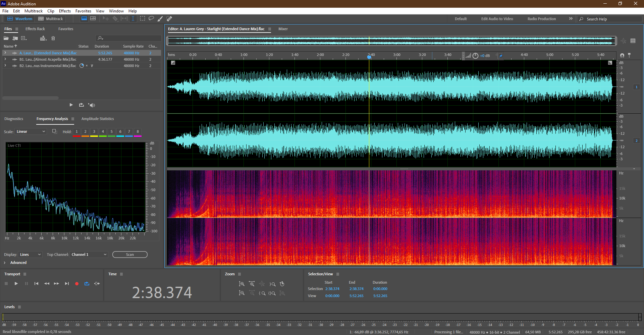Click the HUD volume gain knob

point(475,56)
